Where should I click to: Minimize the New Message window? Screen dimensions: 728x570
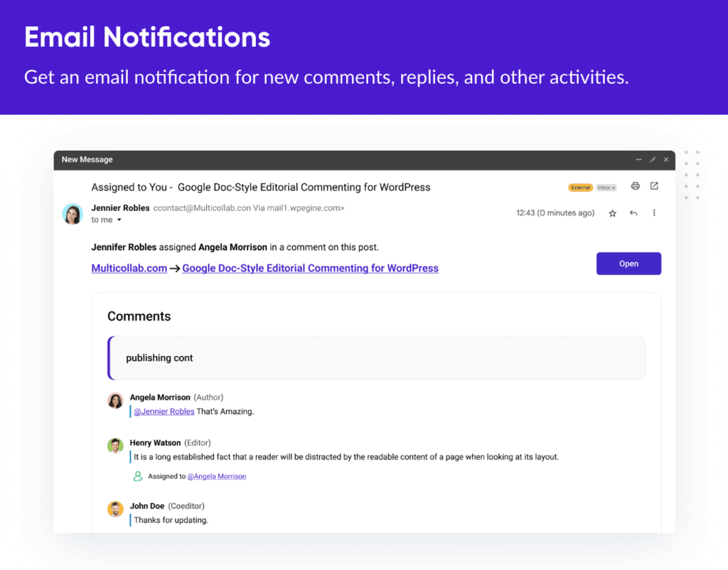click(x=639, y=160)
